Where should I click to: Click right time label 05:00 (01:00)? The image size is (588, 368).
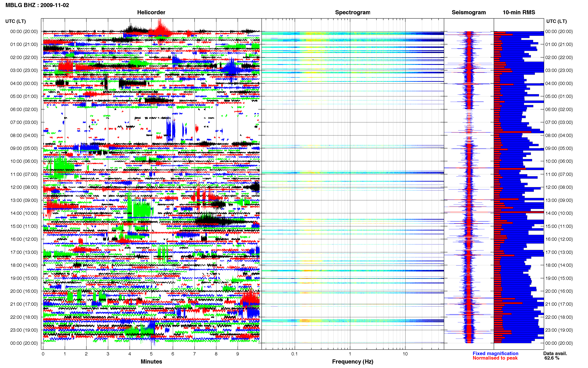click(559, 96)
